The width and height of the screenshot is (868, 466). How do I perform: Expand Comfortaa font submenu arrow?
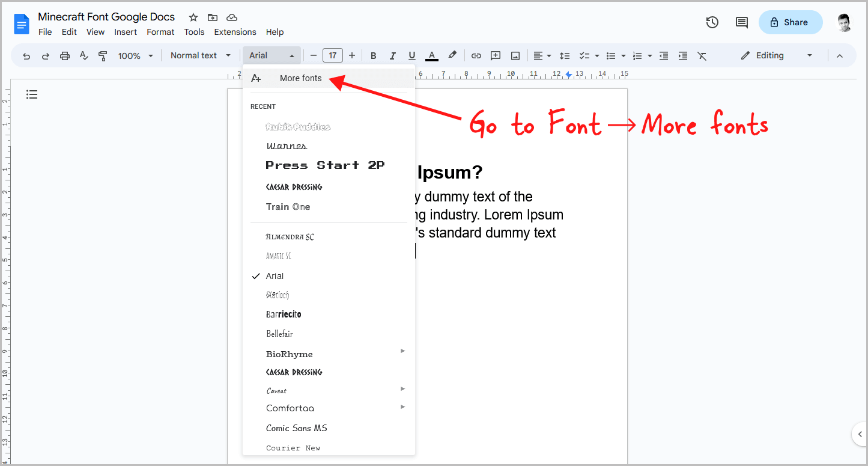click(x=403, y=407)
